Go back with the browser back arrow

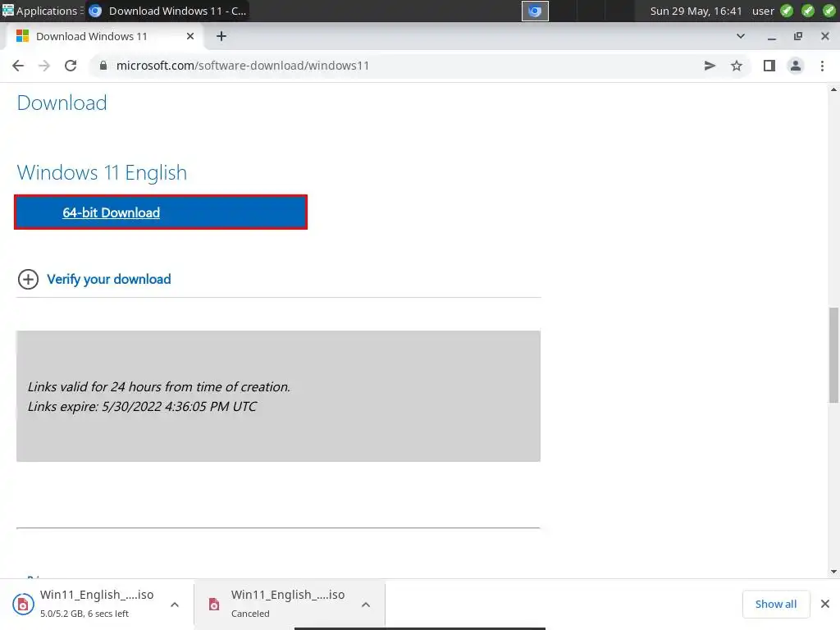click(18, 66)
